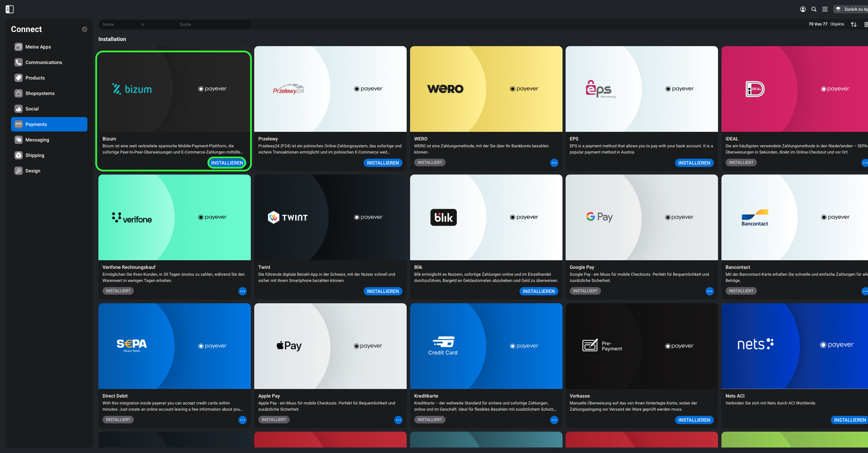
Task: Click the Messaging chat icon
Action: (19, 140)
